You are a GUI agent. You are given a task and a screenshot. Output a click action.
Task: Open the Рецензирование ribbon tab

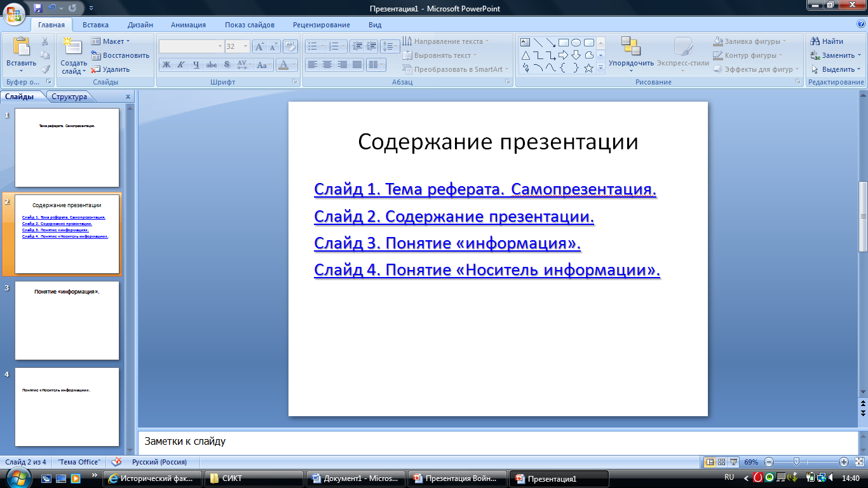click(x=322, y=25)
